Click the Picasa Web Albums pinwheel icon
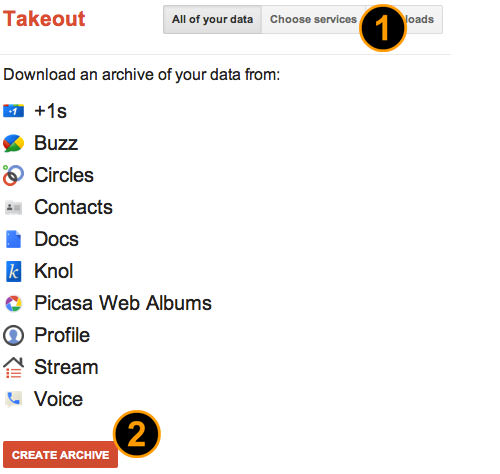The image size is (500, 474). click(14, 303)
